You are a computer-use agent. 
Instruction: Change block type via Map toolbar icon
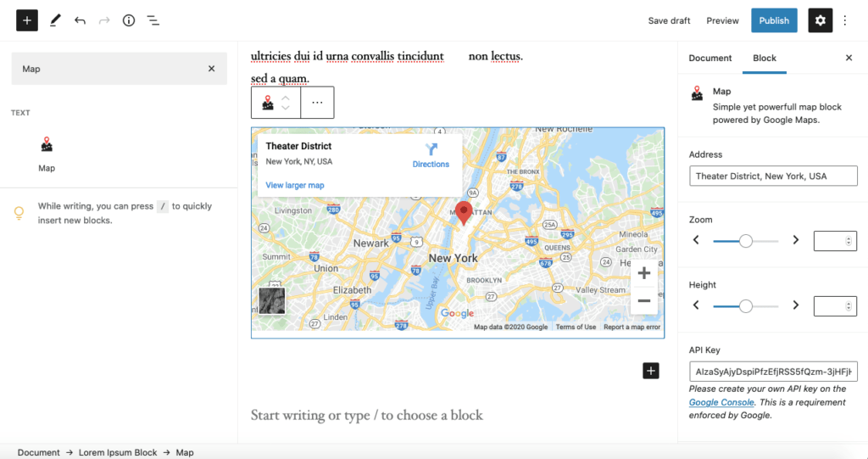click(268, 103)
